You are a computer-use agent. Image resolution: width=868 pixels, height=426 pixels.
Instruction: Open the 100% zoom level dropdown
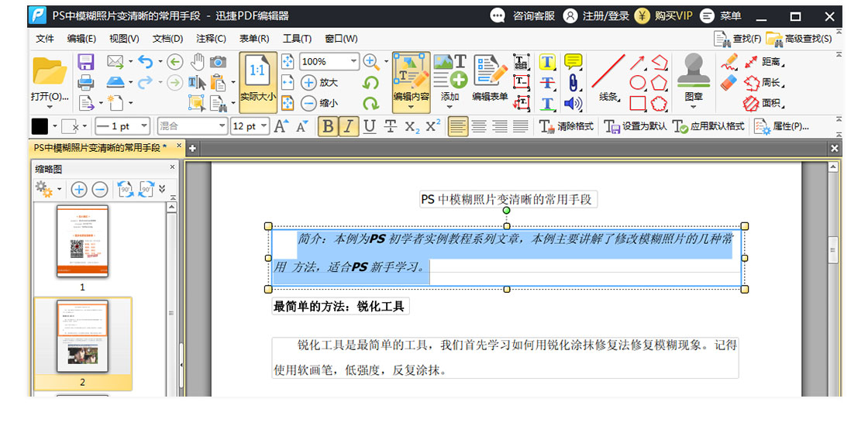[x=352, y=61]
